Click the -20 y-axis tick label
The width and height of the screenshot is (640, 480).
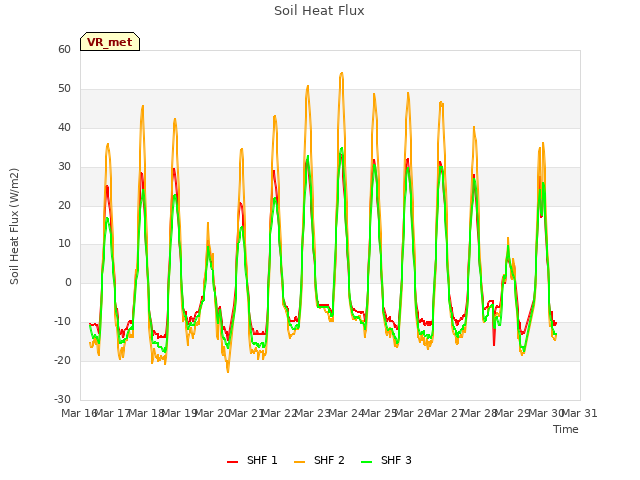pyautogui.click(x=62, y=360)
